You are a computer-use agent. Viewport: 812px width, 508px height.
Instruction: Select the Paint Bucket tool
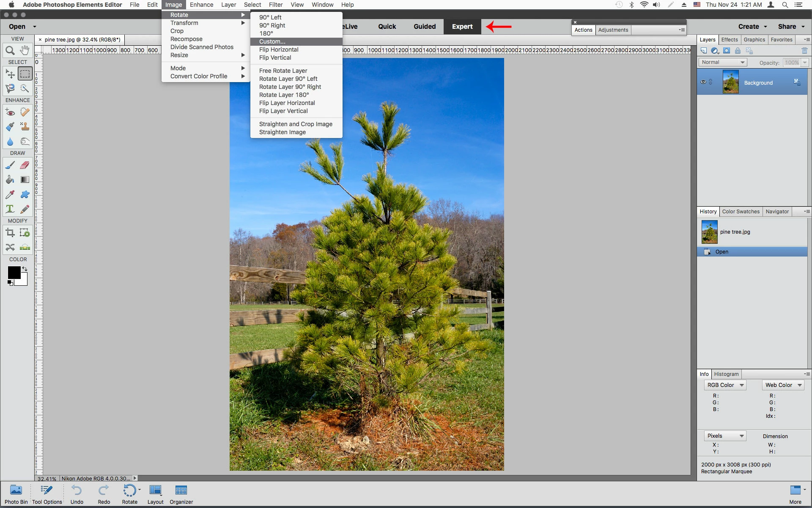point(10,179)
